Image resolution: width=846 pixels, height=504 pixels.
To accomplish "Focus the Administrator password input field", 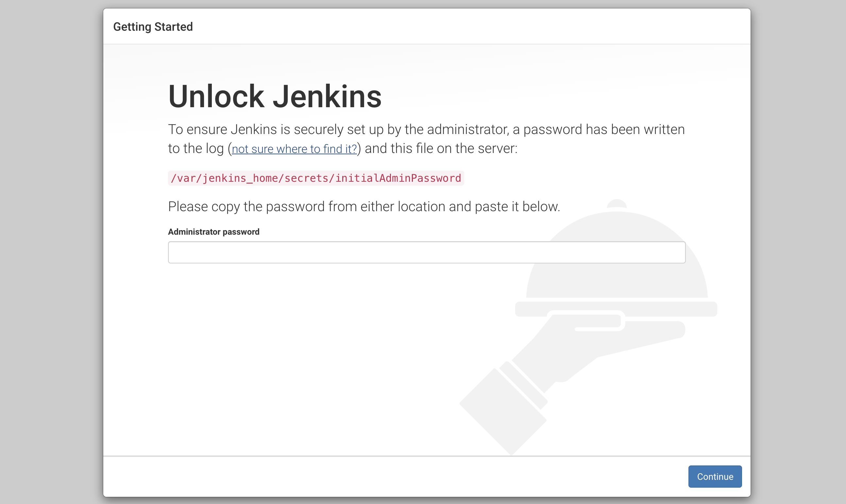I will (426, 252).
